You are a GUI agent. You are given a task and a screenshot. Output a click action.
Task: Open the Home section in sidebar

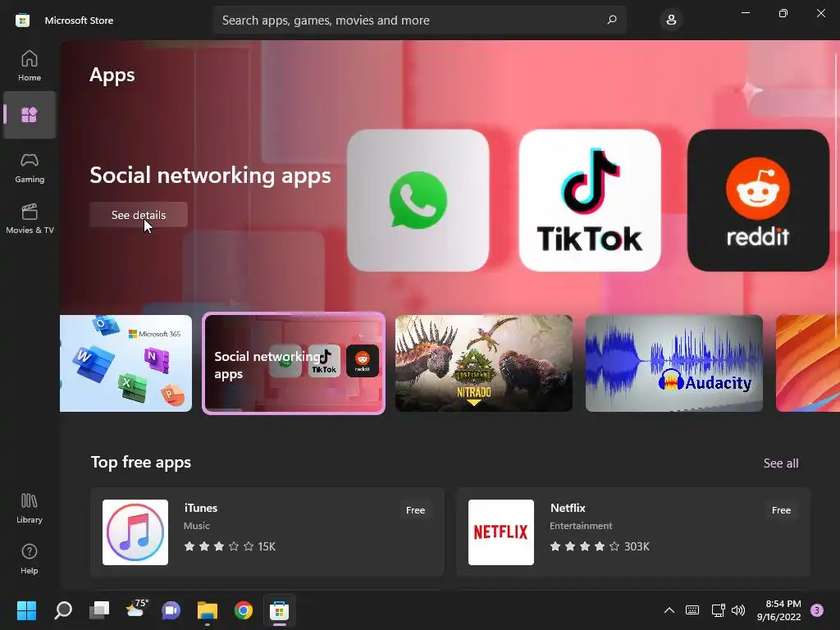click(x=30, y=66)
